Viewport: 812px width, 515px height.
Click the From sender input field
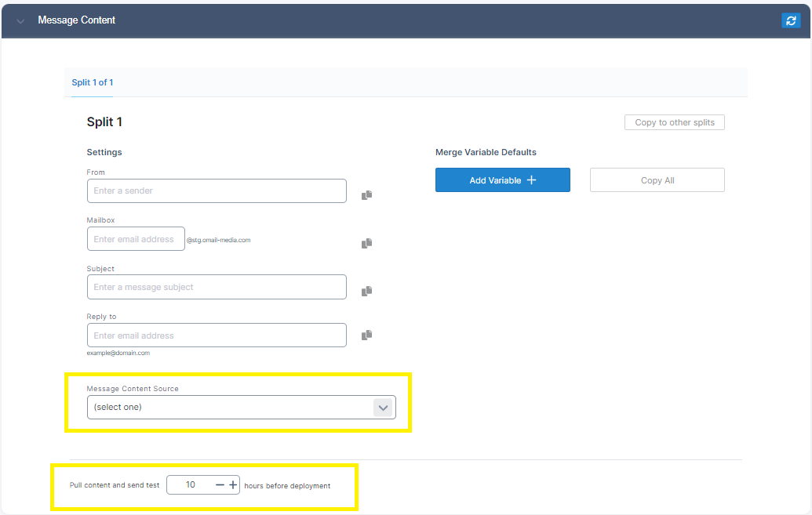(217, 191)
